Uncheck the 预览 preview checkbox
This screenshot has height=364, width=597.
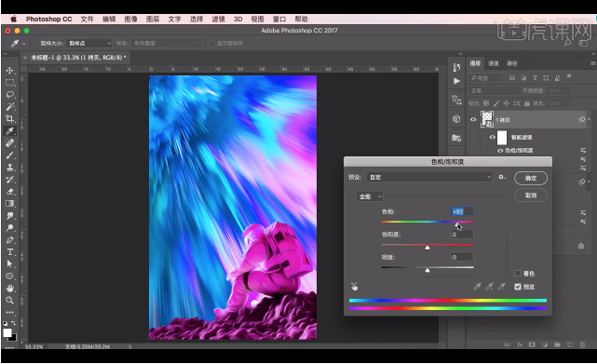pos(518,287)
